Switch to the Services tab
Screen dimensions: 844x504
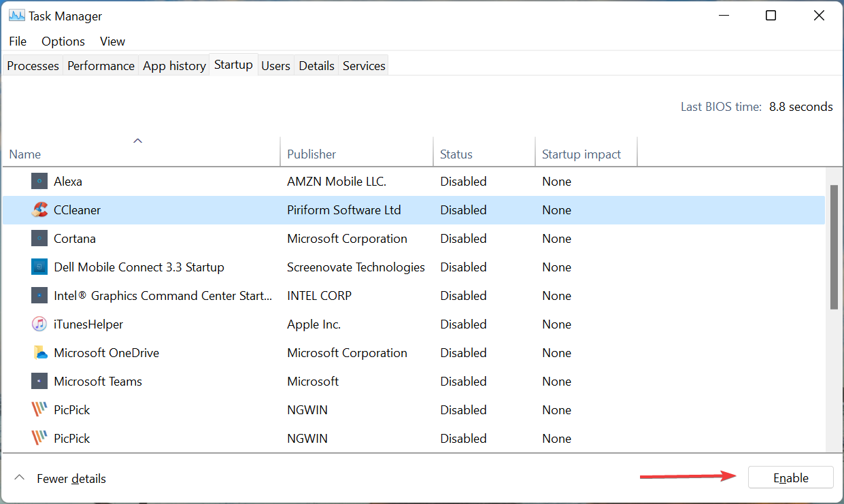pos(364,65)
